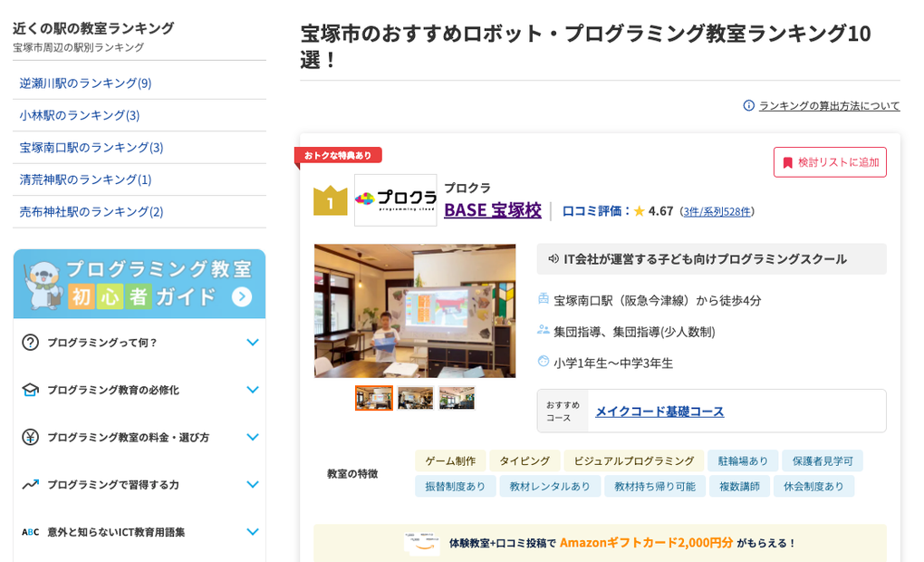Click the 保護者見学可 feature tag
924x562 pixels.
823,461
